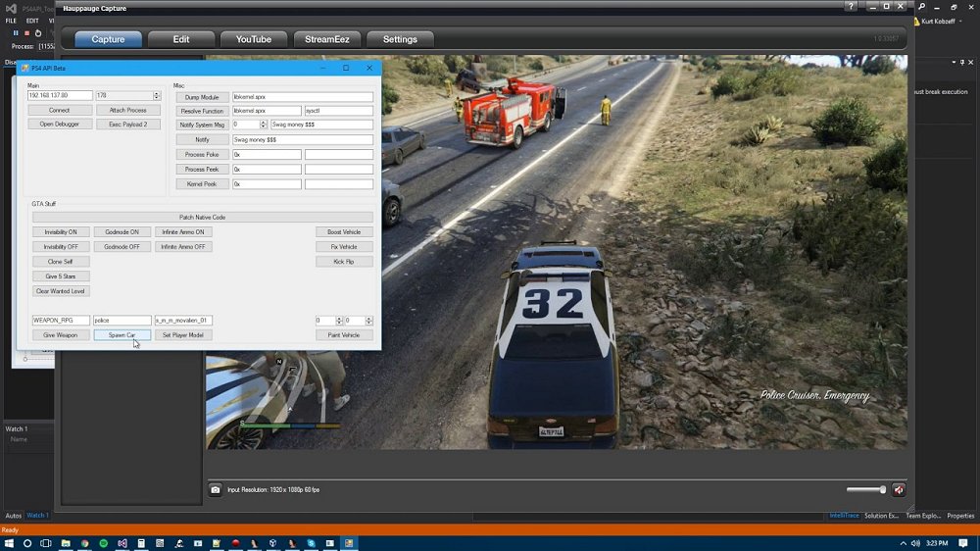This screenshot has height=551, width=980.
Task: Switch to the Solution Explorer tab
Action: (881, 516)
